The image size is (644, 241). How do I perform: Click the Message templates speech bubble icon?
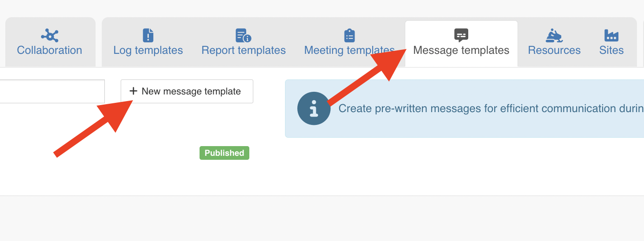[x=461, y=35]
